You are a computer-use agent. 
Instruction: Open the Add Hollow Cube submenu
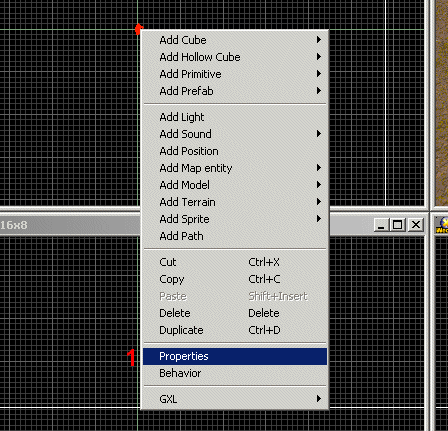[235, 57]
